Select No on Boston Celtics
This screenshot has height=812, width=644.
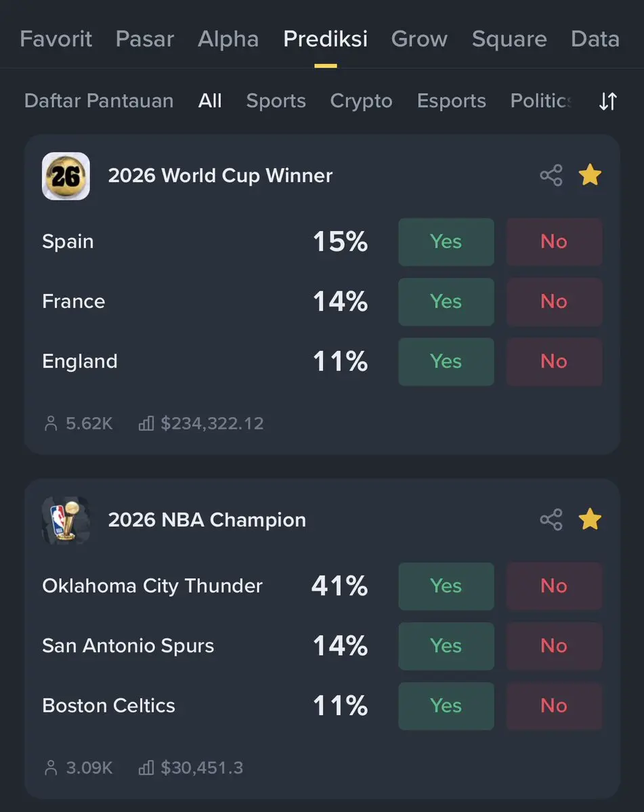[x=554, y=706]
